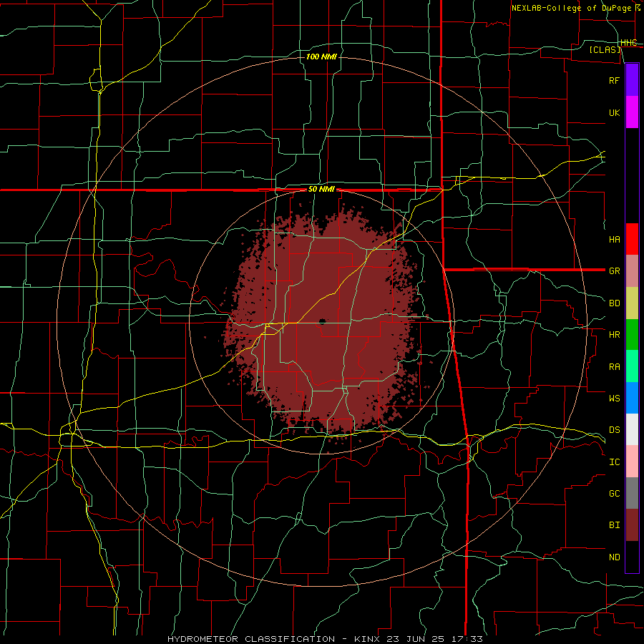
Task: Click the HR legend label
Action: (615, 335)
